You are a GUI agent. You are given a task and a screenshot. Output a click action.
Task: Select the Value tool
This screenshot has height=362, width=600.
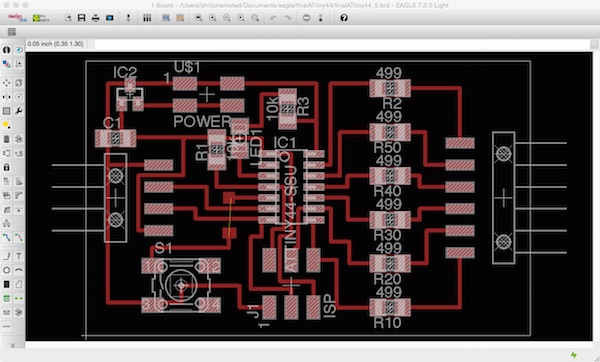tap(18, 181)
